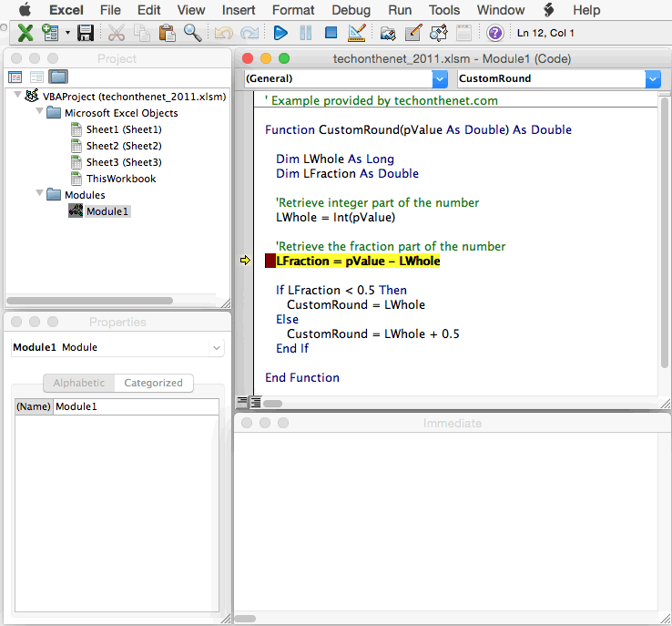The height and width of the screenshot is (626, 672).
Task: Open the Edit menu
Action: tap(148, 10)
